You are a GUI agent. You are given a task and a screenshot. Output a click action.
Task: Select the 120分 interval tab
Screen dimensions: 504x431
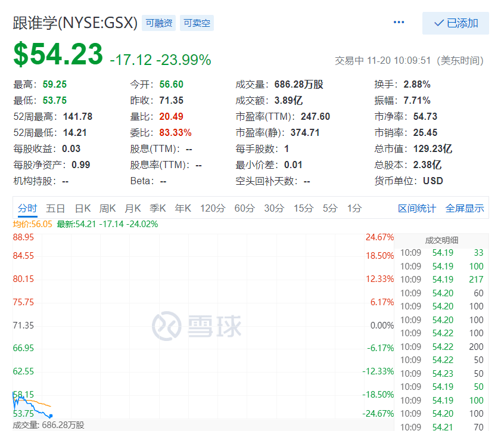coord(213,209)
